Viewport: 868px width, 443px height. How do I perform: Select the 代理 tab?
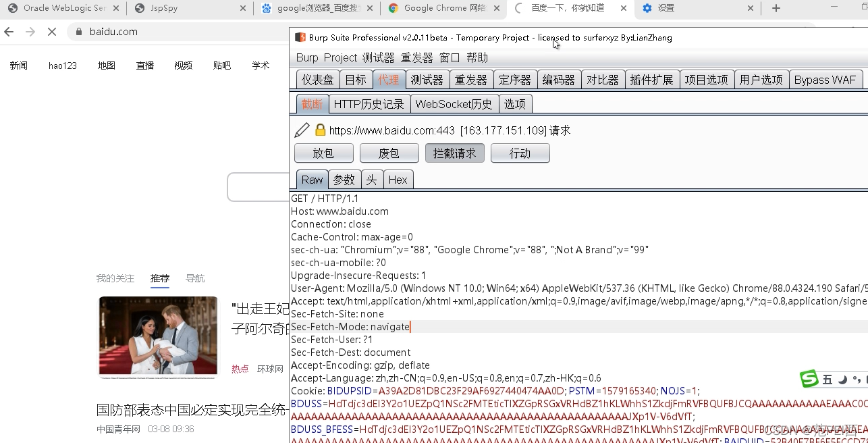point(389,80)
